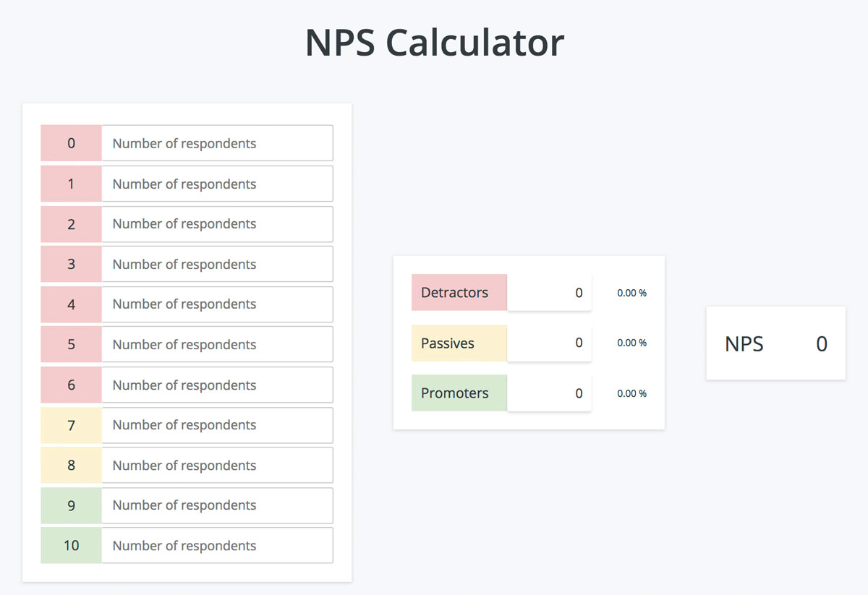Click the respondents input for score 9
The width and height of the screenshot is (868, 595).
click(217, 505)
